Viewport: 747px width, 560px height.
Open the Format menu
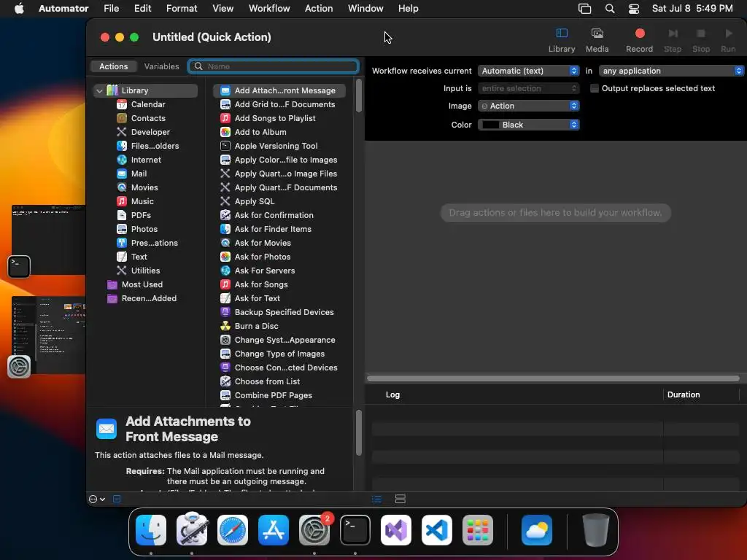[x=182, y=9]
